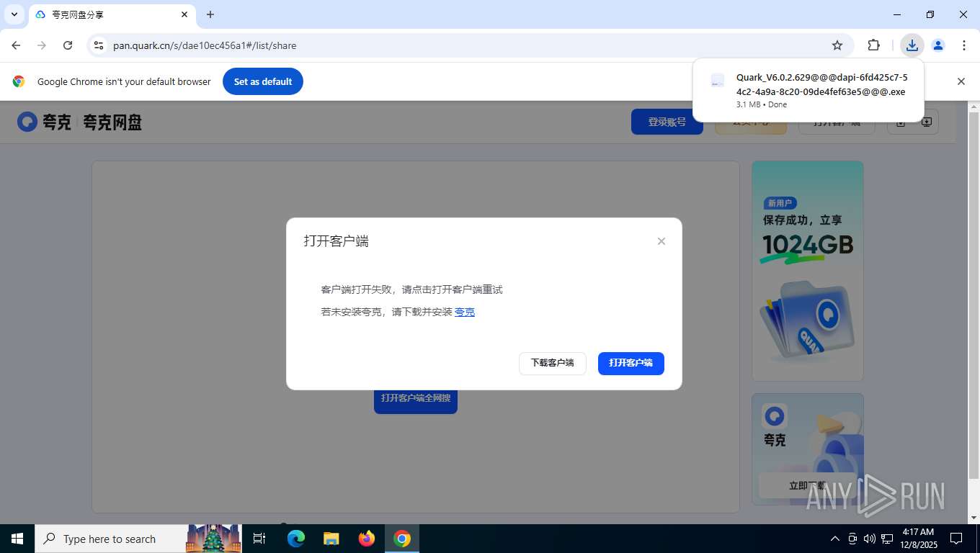Click the 立即下载 button
Image resolution: width=980 pixels, height=553 pixels.
(x=807, y=485)
